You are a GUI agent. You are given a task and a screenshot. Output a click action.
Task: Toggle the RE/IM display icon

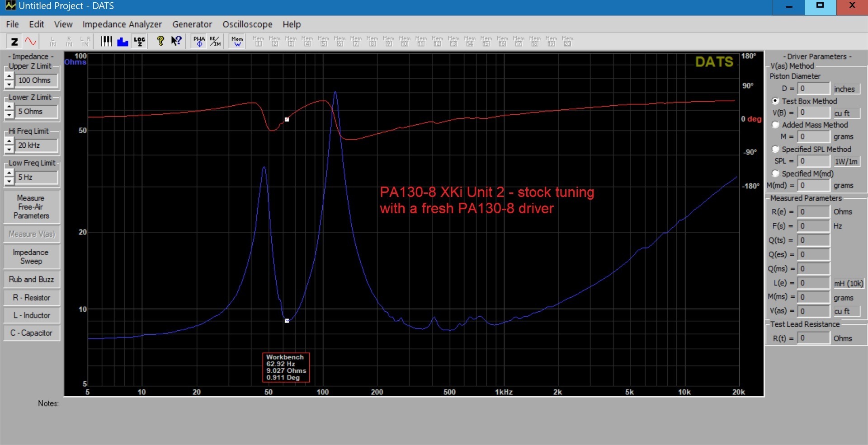coord(215,42)
